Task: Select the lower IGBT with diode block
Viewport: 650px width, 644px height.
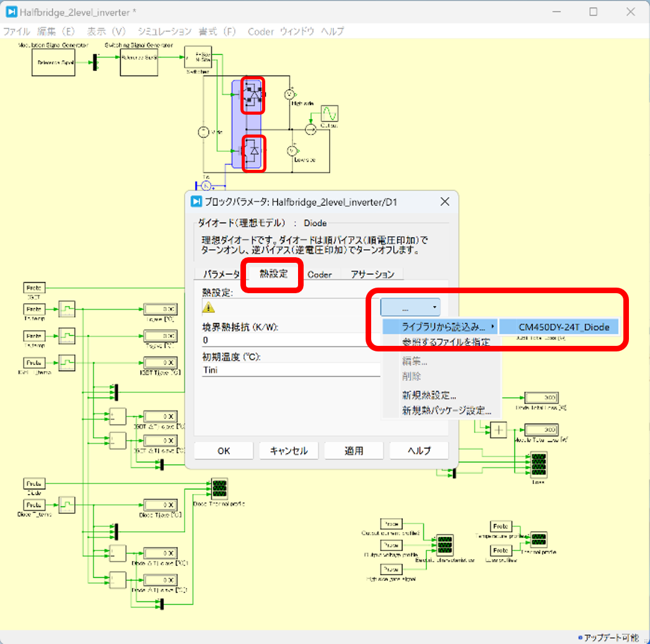Action: [253, 152]
